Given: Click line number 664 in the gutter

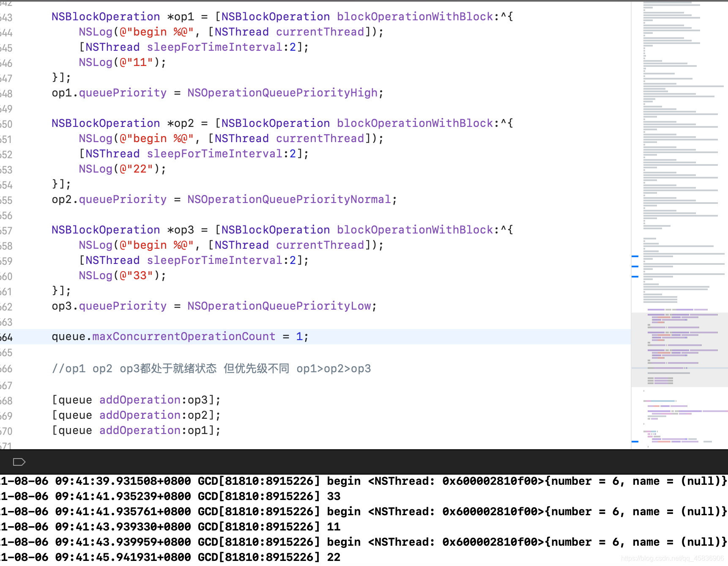Looking at the screenshot, I should pyautogui.click(x=6, y=337).
